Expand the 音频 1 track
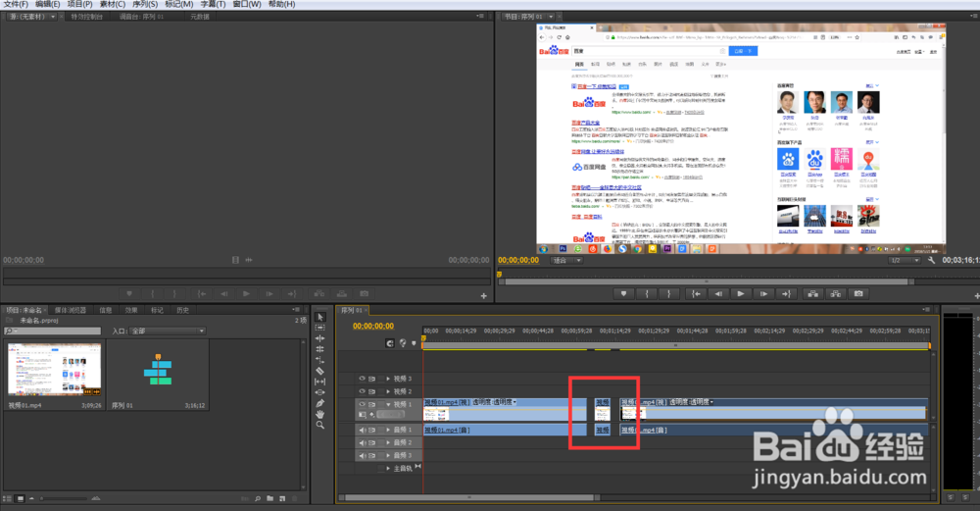This screenshot has width=980, height=511. [x=388, y=430]
